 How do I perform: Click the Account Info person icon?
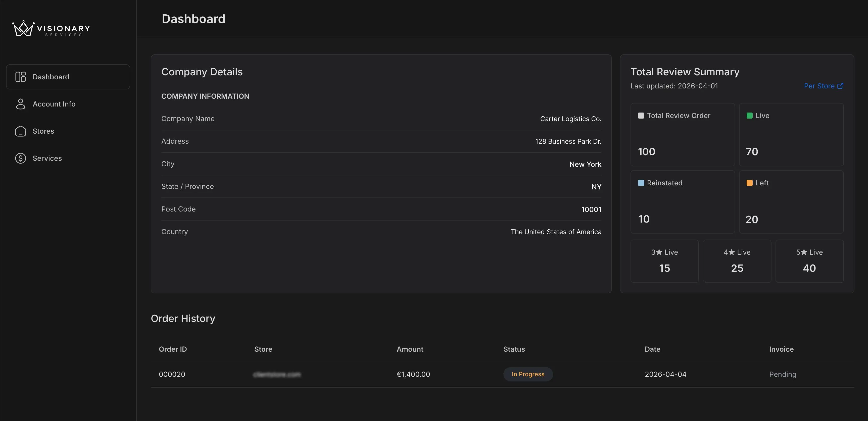coord(21,104)
